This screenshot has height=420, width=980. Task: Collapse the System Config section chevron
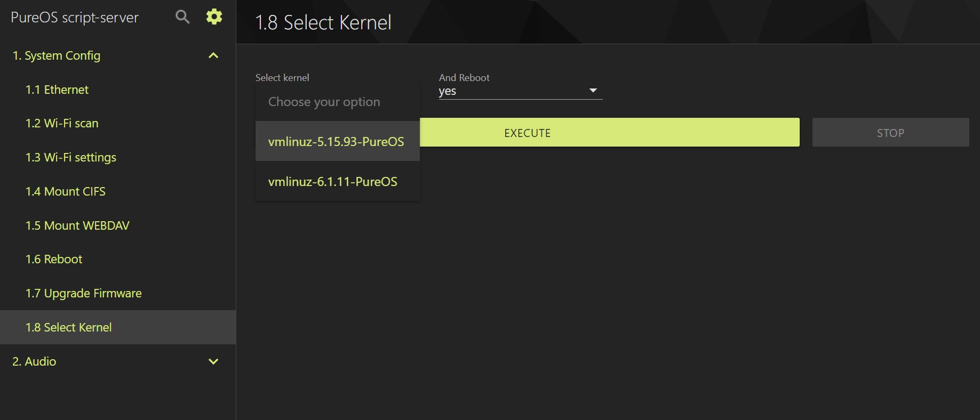(x=213, y=55)
